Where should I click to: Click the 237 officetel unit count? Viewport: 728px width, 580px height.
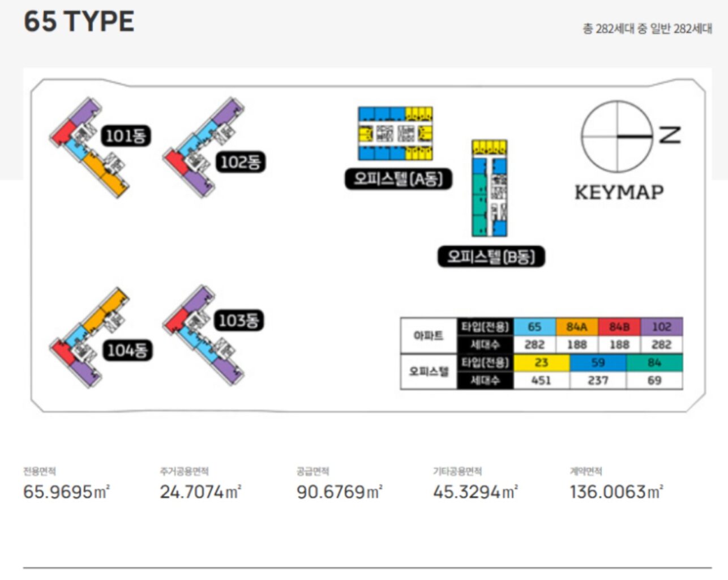coord(598,381)
